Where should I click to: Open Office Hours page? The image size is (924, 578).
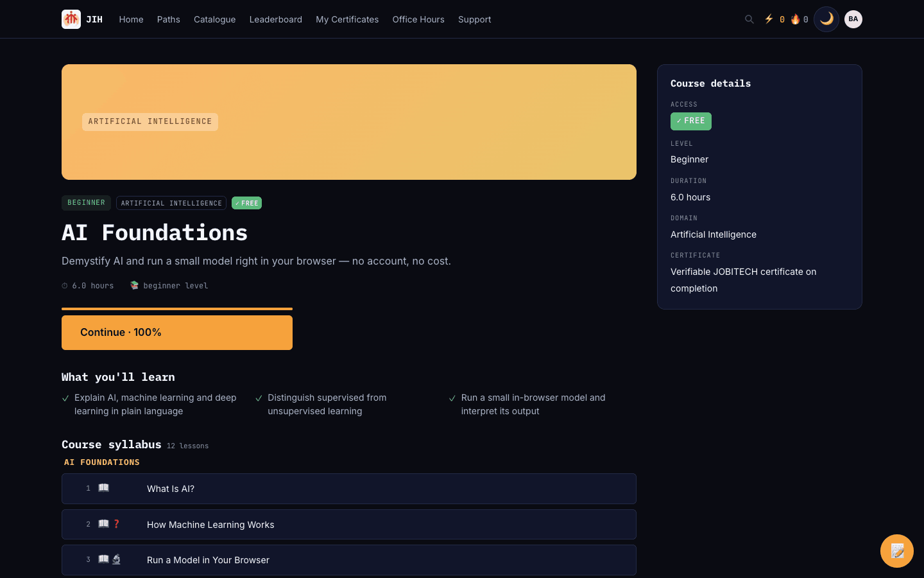[x=418, y=19]
